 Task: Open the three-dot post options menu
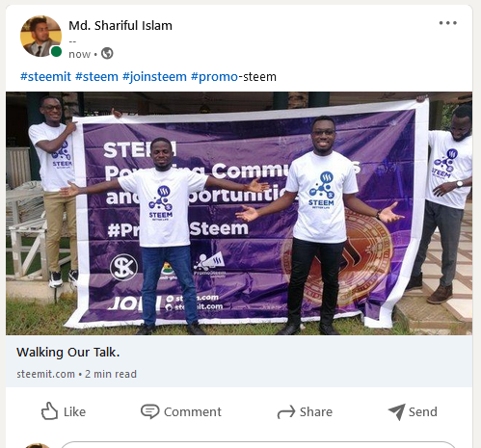coord(448,23)
